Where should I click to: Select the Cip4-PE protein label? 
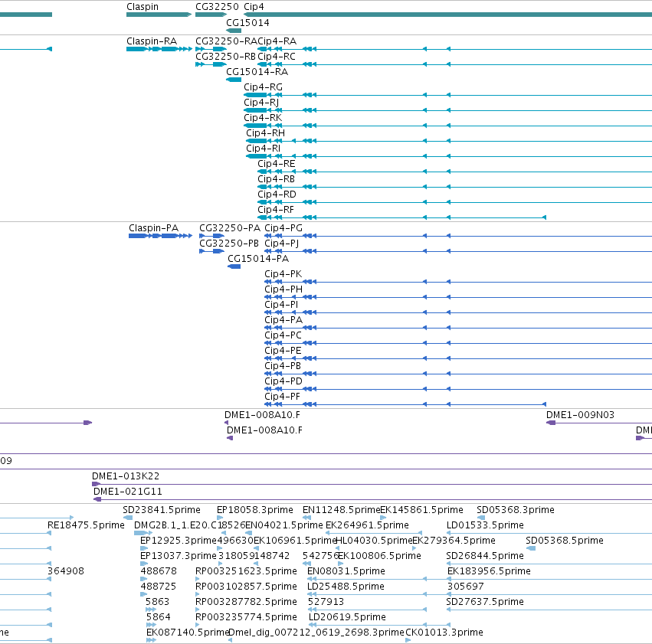click(x=283, y=351)
